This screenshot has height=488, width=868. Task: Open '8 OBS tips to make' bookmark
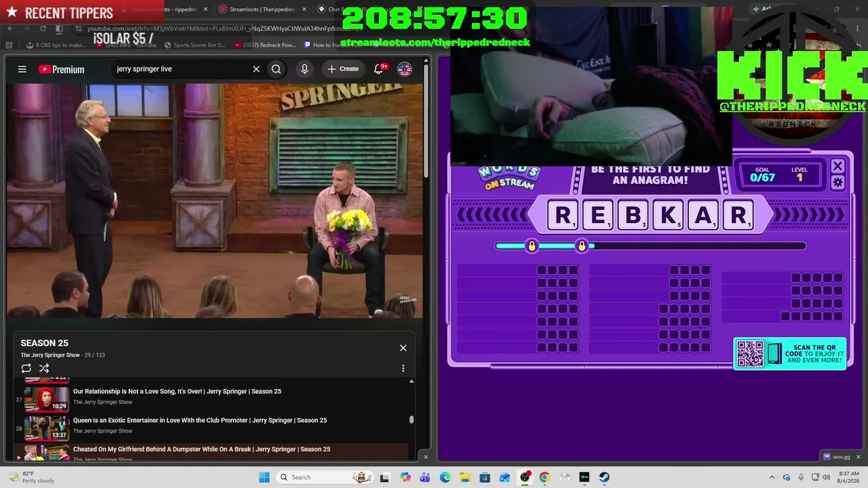[x=56, y=45]
